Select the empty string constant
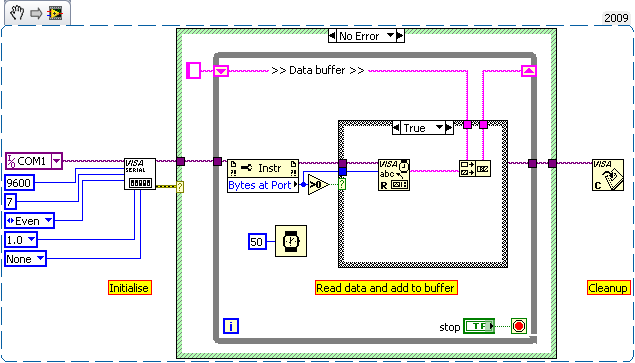 193,70
